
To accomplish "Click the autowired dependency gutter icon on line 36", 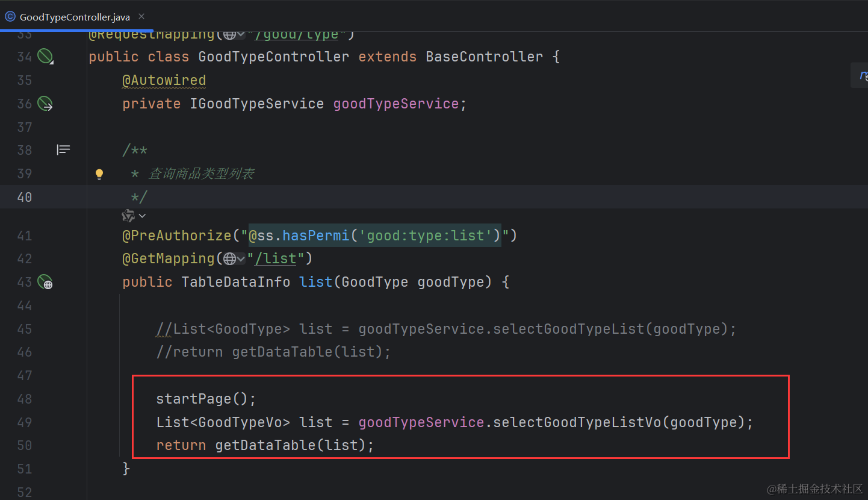I will click(x=46, y=104).
